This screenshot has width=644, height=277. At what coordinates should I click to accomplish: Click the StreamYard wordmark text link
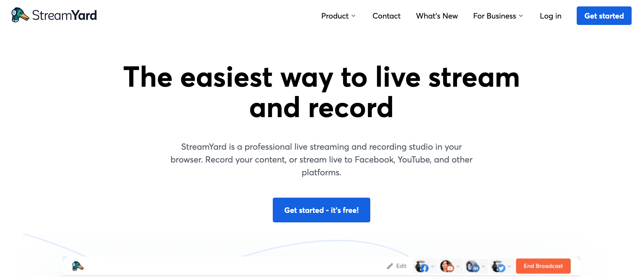pos(64,15)
